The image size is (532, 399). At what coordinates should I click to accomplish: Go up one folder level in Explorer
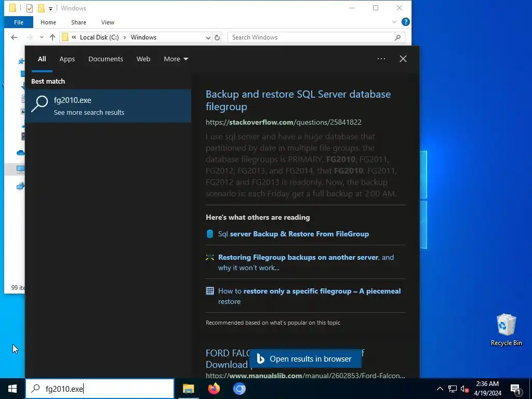click(x=52, y=37)
